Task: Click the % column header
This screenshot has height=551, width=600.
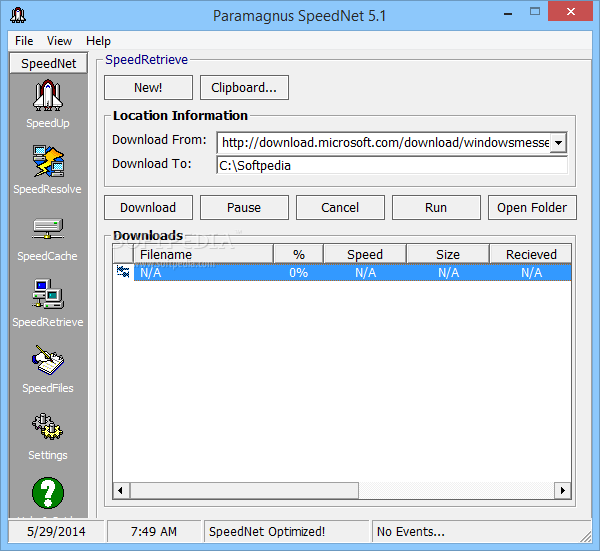Action: pos(298,254)
